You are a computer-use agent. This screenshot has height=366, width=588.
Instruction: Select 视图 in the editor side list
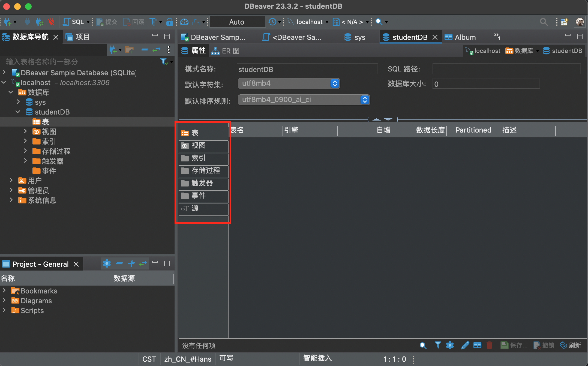(203, 146)
